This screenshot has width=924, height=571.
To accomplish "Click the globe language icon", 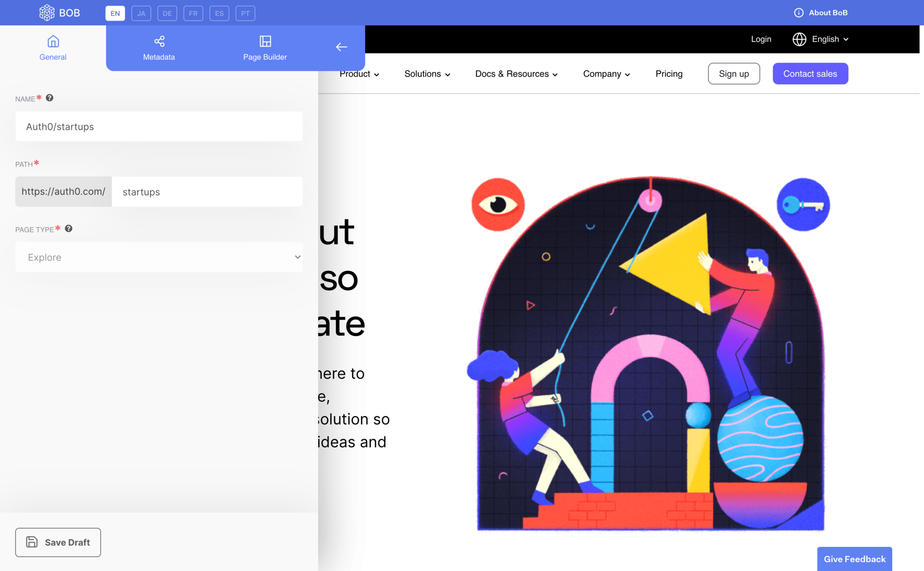I will (x=799, y=39).
